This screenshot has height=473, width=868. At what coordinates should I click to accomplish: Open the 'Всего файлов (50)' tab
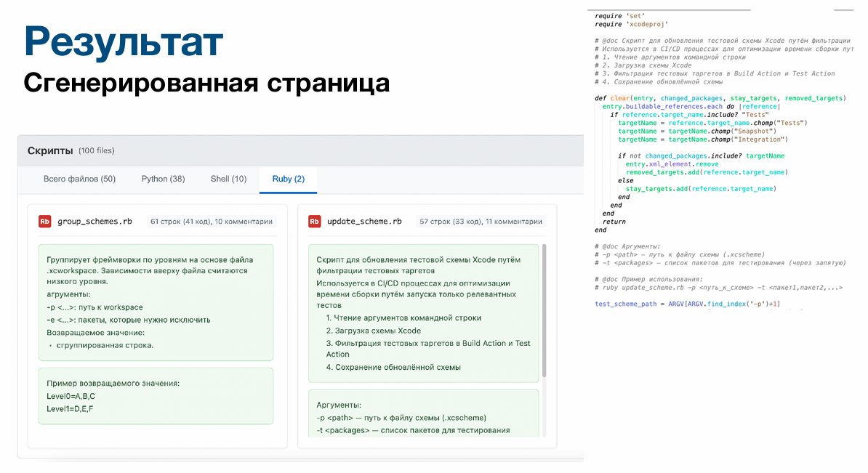click(79, 179)
